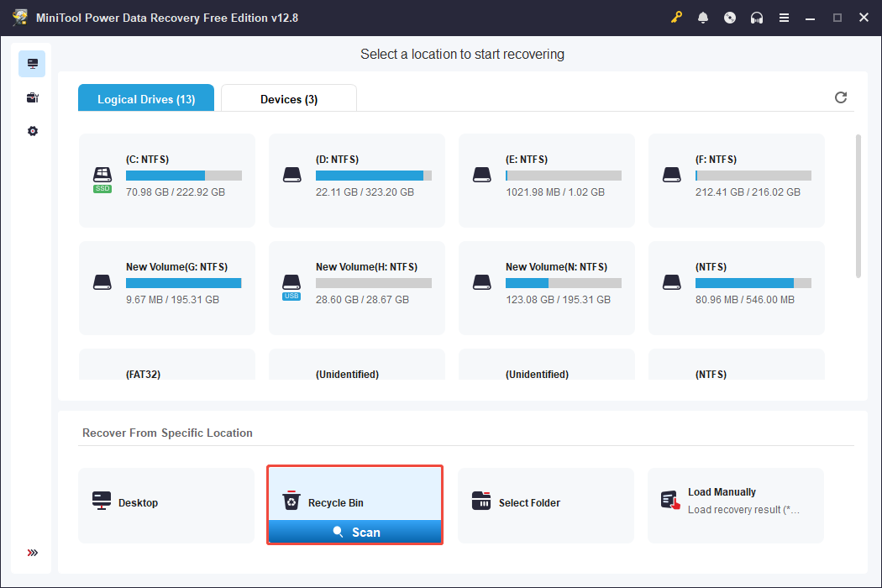Select the C: NTFS SSD drive

(x=167, y=180)
